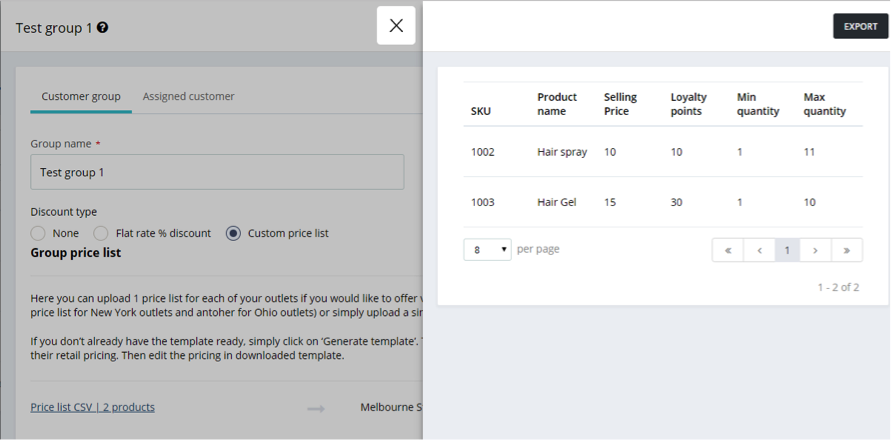This screenshot has height=440, width=891.
Task: Open the Assigned customer tab
Action: tap(188, 96)
